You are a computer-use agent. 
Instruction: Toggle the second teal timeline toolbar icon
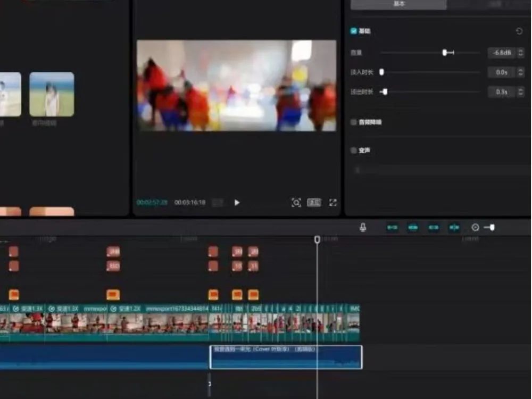[x=413, y=227]
